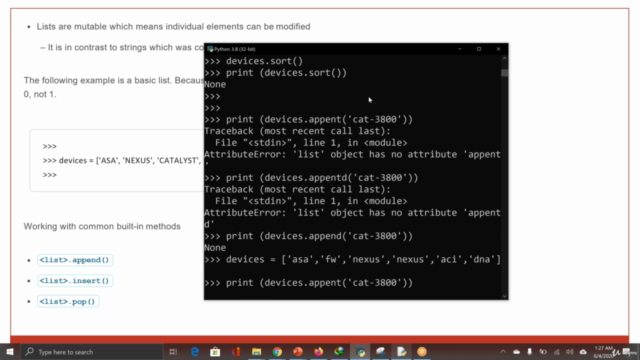This screenshot has height=360, width=640.
Task: Launch Microsoft Edge from the taskbar
Action: click(x=195, y=351)
